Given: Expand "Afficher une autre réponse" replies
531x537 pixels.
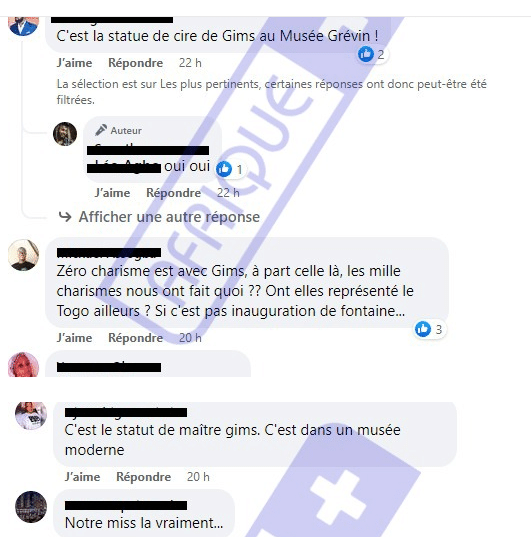Looking at the screenshot, I should point(169,217).
